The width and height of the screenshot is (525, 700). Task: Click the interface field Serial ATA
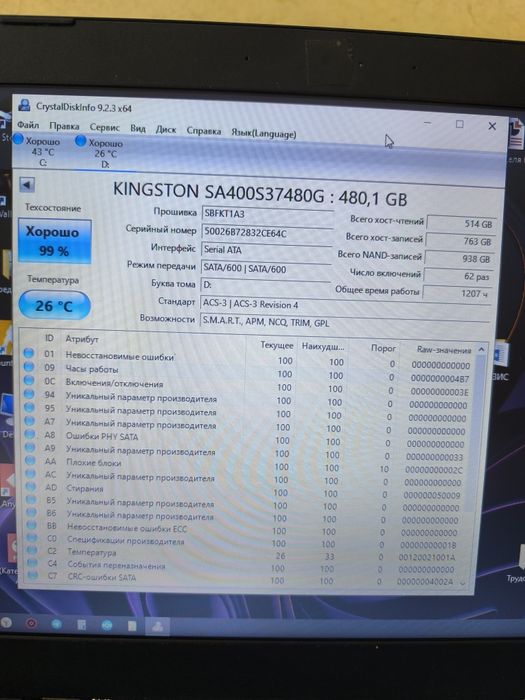[266, 250]
